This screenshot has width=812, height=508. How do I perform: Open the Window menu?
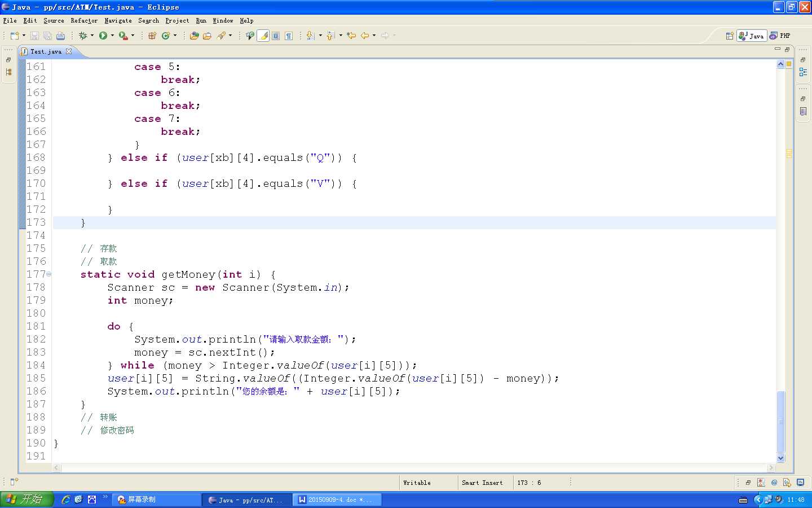click(223, 20)
